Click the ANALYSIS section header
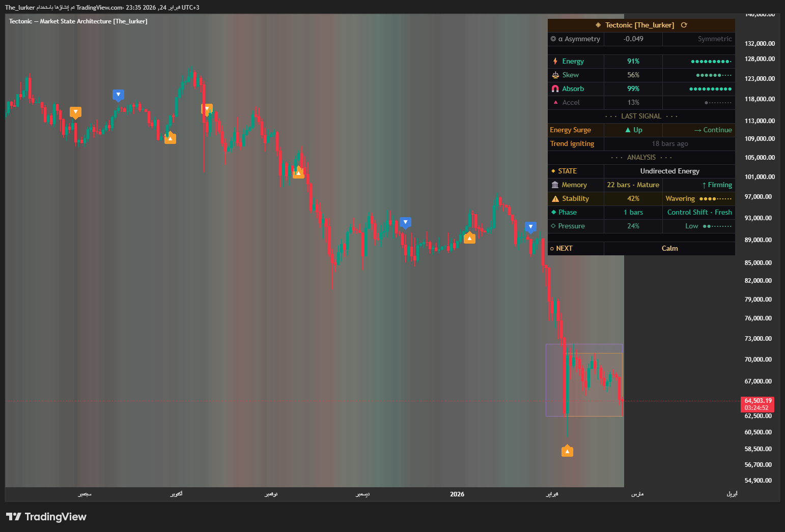 (x=641, y=157)
